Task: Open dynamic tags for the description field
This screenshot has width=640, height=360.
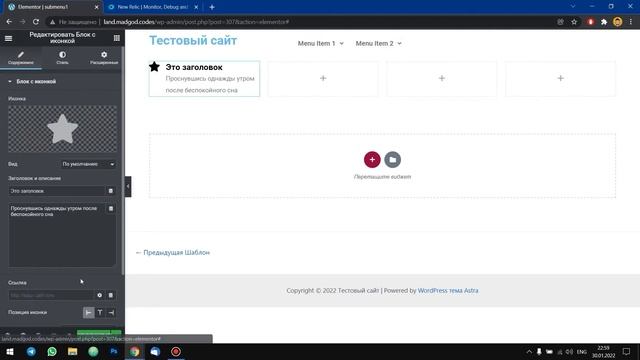Action: 111,209
